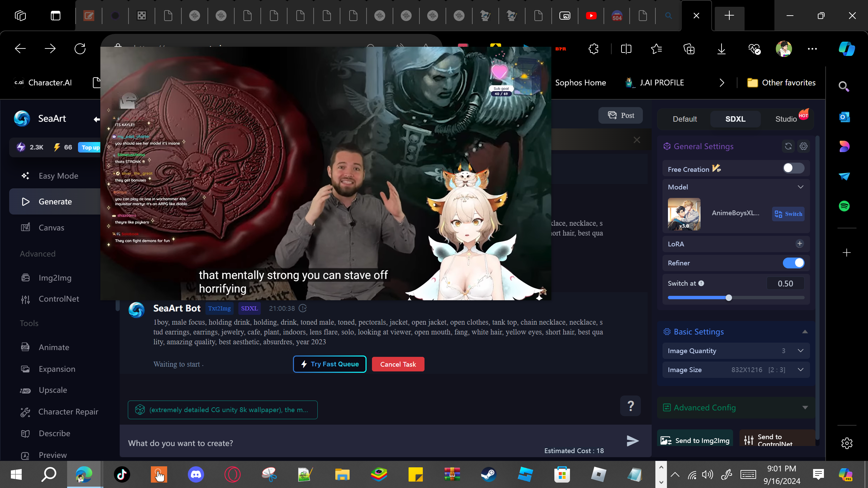The height and width of the screenshot is (488, 868).
Task: Open the Canvas tool in sidebar
Action: point(51,228)
